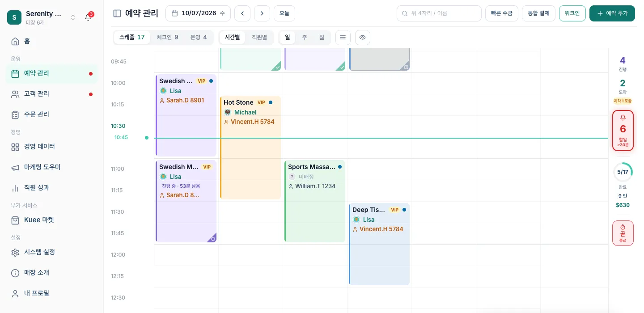This screenshot has height=313, width=644.
Task: Go to previous day with left arrow
Action: pos(242,13)
